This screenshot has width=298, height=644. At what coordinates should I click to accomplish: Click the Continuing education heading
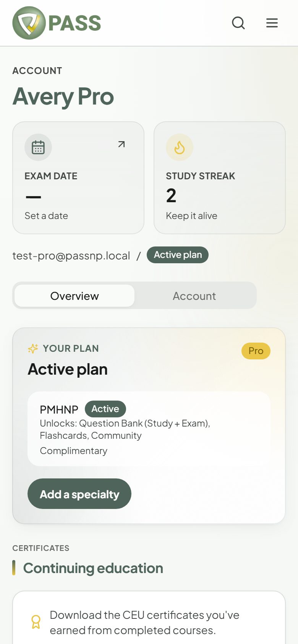[x=93, y=568]
